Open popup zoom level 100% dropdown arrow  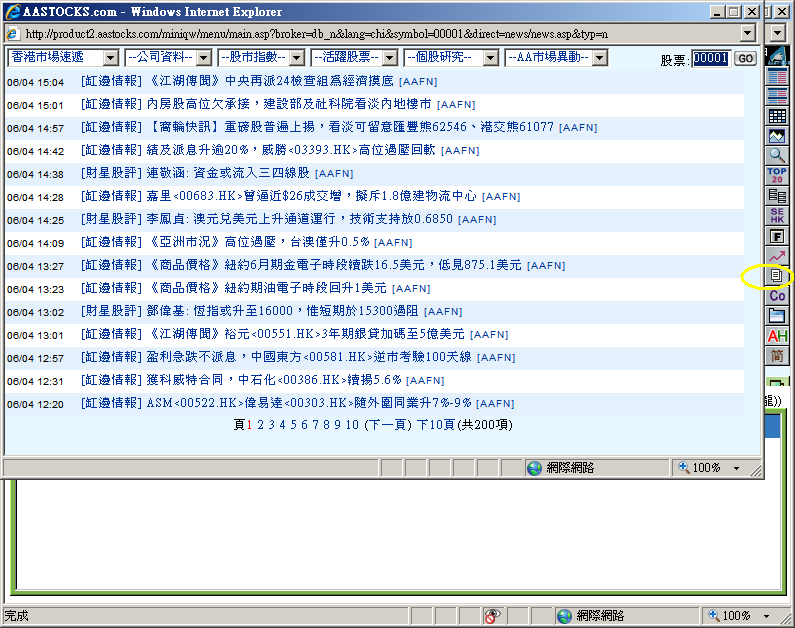click(737, 468)
